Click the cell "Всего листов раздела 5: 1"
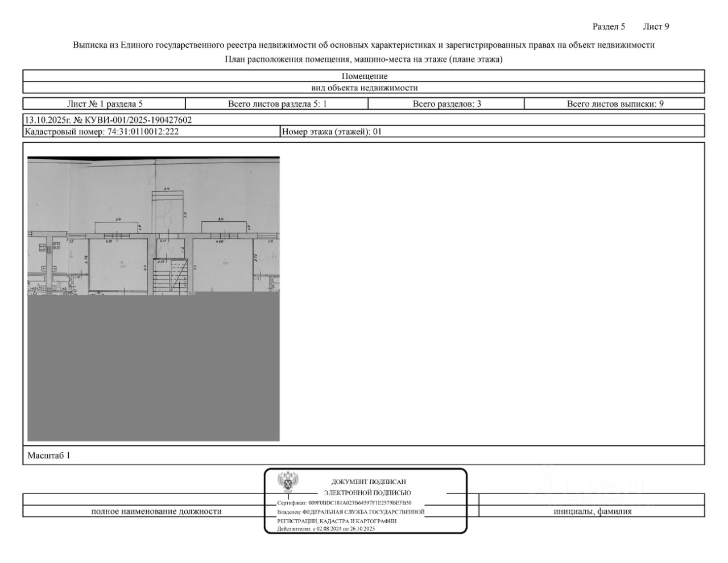This screenshot has width=728, height=563. (277, 104)
